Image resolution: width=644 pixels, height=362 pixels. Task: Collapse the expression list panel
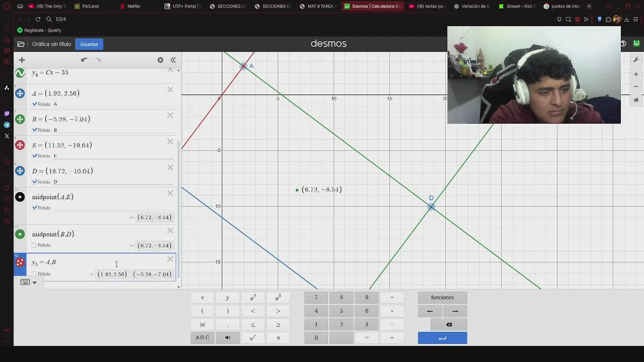coord(173,60)
